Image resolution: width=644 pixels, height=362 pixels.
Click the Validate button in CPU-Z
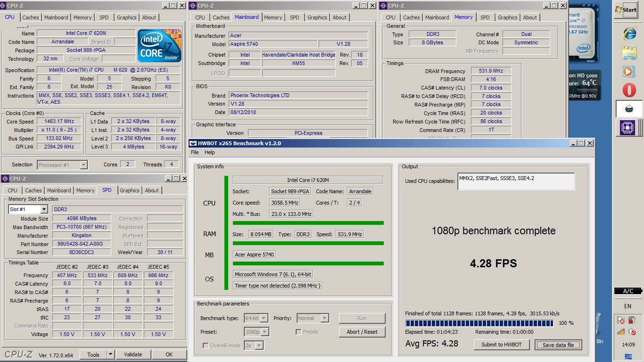coord(133,354)
